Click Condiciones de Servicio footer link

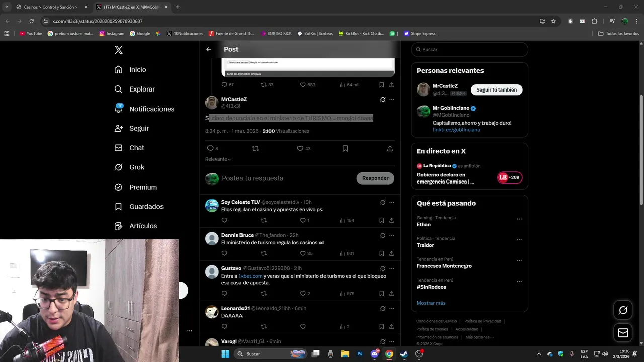[x=437, y=321]
